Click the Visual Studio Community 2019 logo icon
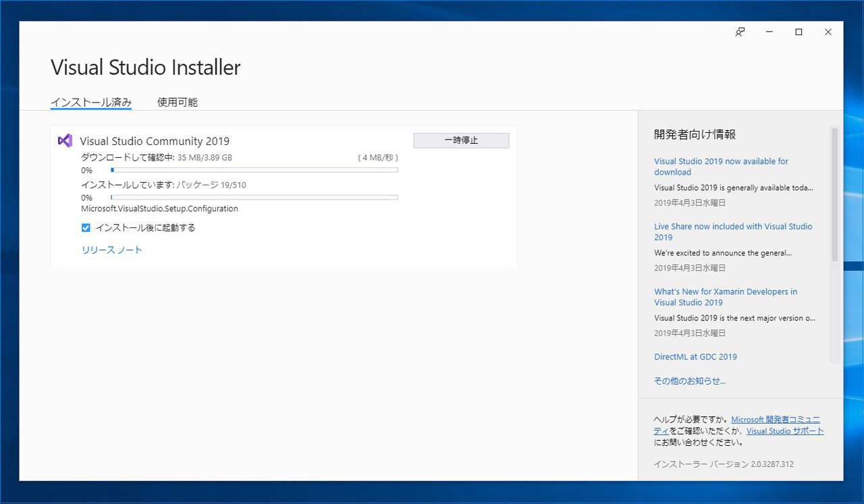This screenshot has width=864, height=504. tap(65, 140)
